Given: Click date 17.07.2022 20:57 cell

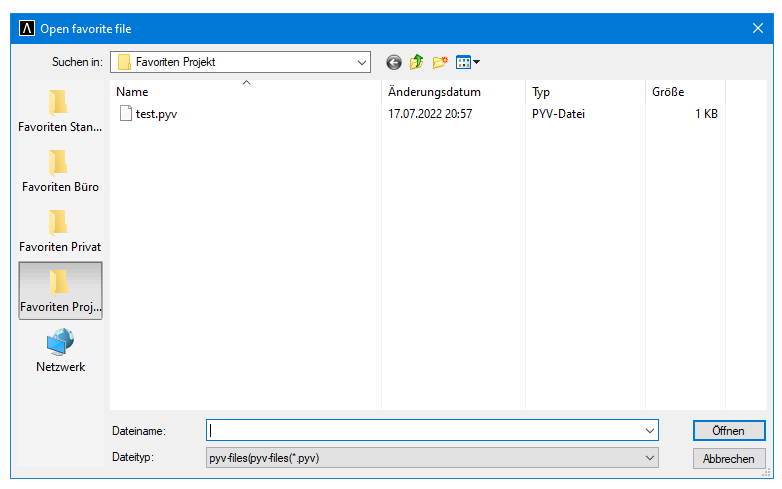Looking at the screenshot, I should [x=430, y=114].
